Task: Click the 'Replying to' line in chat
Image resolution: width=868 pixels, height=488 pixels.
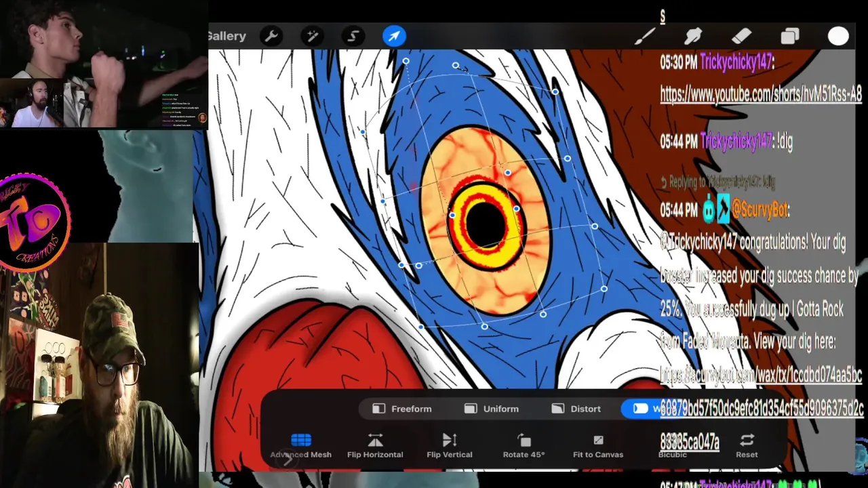Action: [x=718, y=182]
